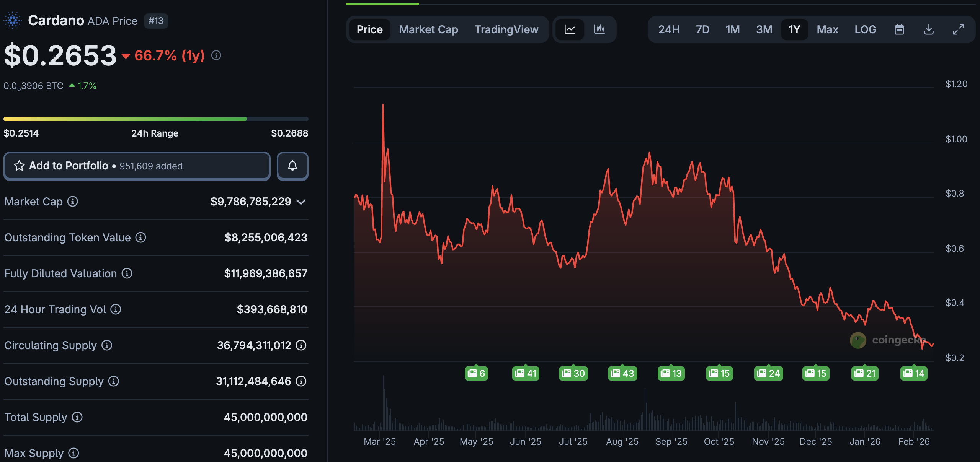Set chart range to 1M

(733, 29)
